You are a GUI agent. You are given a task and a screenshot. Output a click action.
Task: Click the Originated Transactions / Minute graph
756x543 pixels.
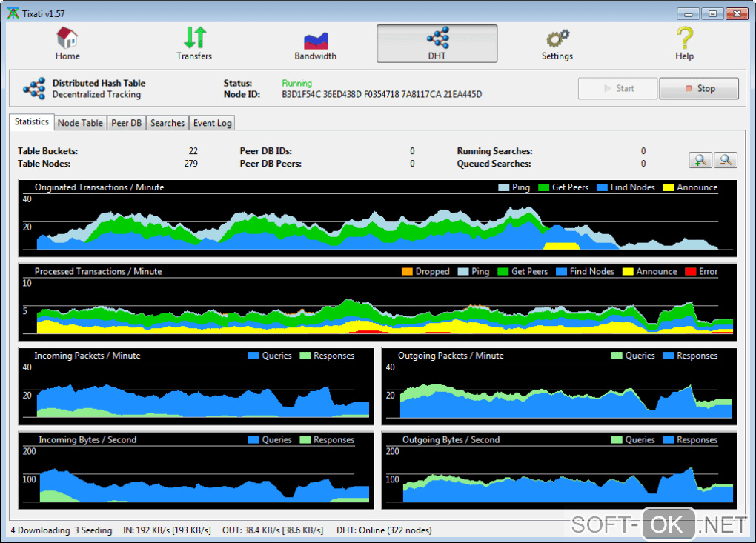[x=377, y=219]
